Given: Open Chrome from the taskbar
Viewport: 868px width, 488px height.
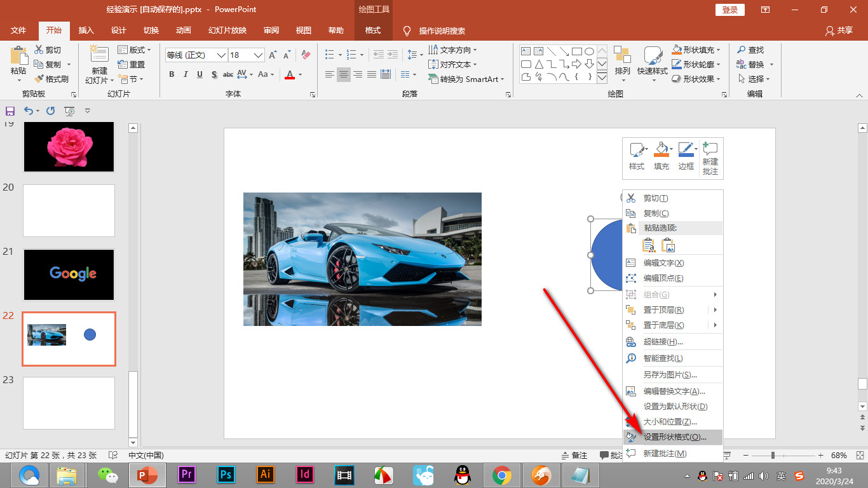Looking at the screenshot, I should tap(502, 475).
